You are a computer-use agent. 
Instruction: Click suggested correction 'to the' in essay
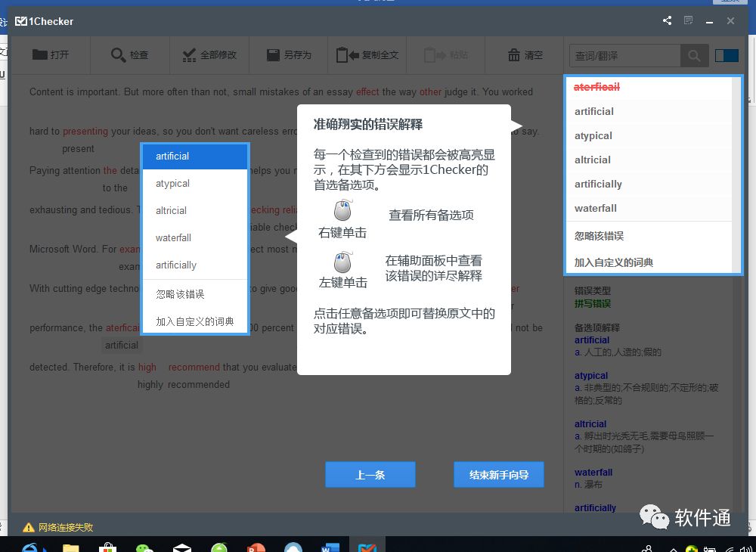[x=115, y=188]
